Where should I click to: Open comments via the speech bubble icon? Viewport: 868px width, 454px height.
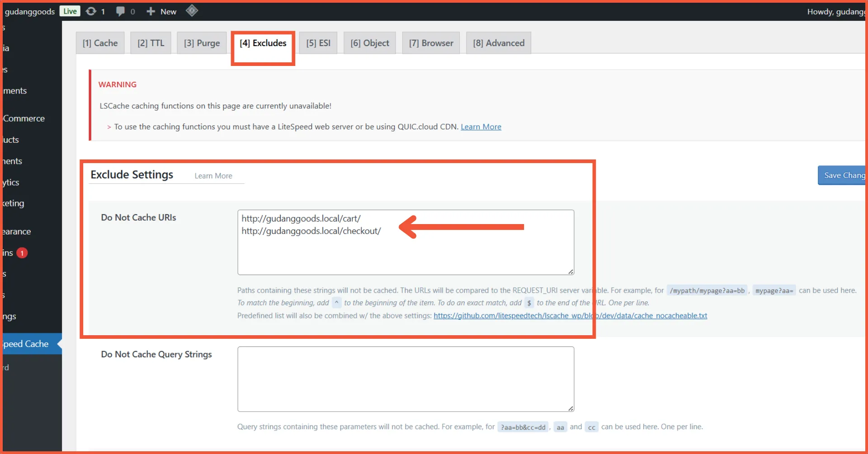(121, 11)
